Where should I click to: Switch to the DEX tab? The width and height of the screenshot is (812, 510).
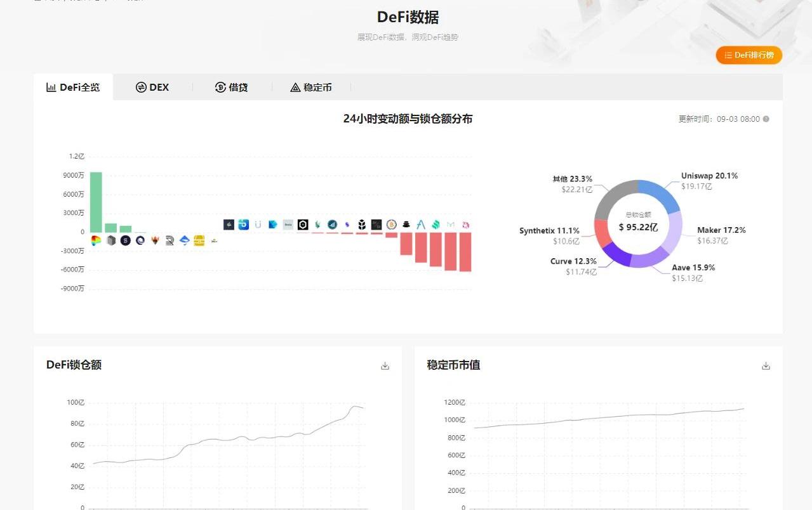click(152, 88)
